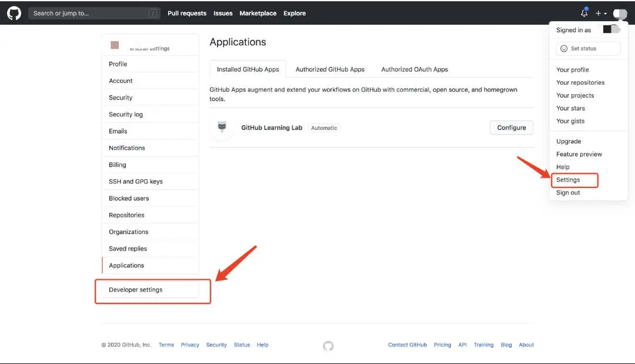Open the user avatar dropdown menu
This screenshot has height=364, width=635.
pyautogui.click(x=620, y=13)
